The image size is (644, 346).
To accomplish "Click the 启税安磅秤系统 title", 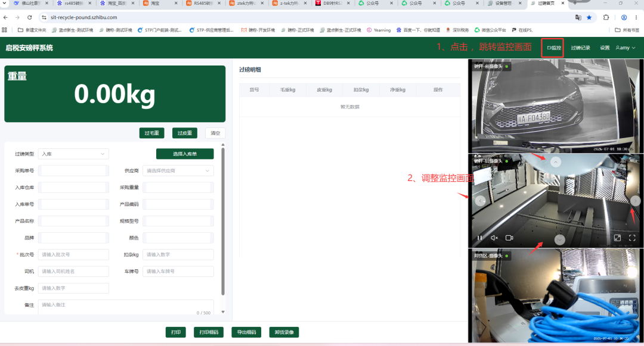I will [x=29, y=48].
